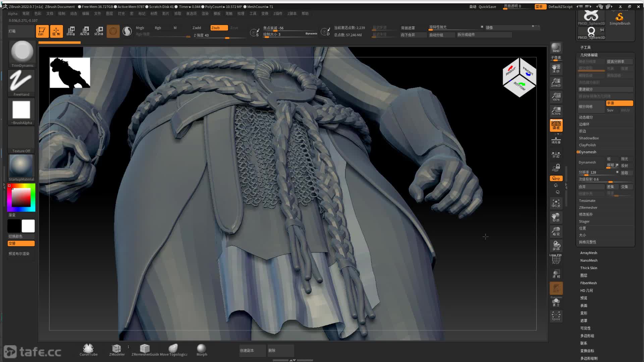This screenshot has height=362, width=644.
Task: Open the StartupMaterial picker
Action: (x=21, y=168)
